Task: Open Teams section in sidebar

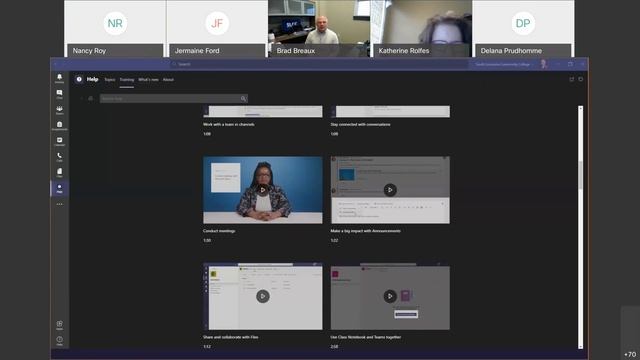Action: coord(60,110)
